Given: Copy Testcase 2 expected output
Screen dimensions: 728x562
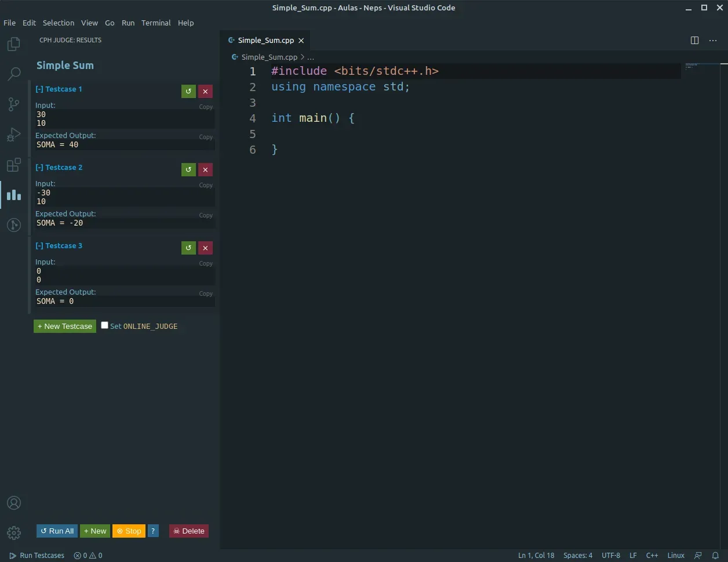Looking at the screenshot, I should (x=206, y=215).
